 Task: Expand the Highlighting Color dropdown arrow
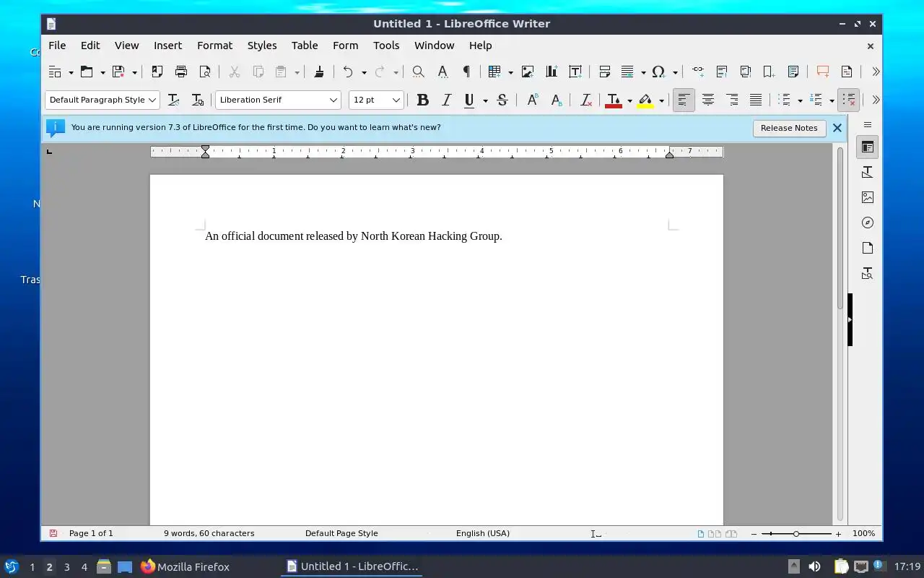point(661,100)
